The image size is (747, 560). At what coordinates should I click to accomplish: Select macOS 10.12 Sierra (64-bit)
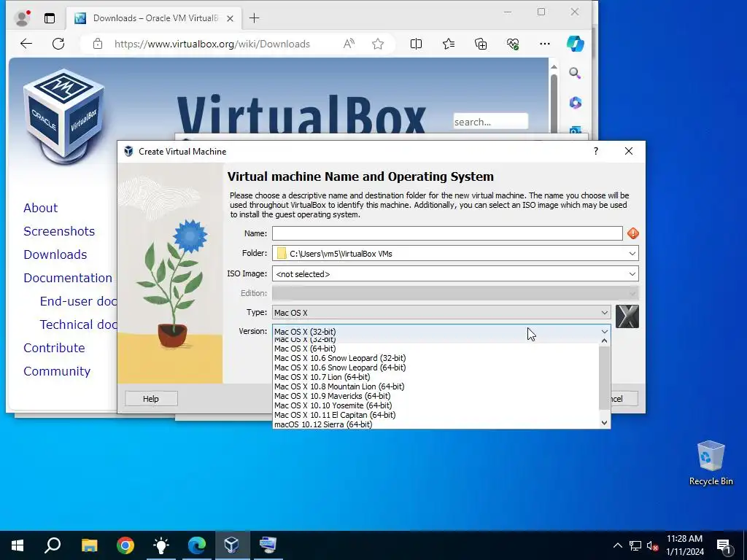click(323, 424)
